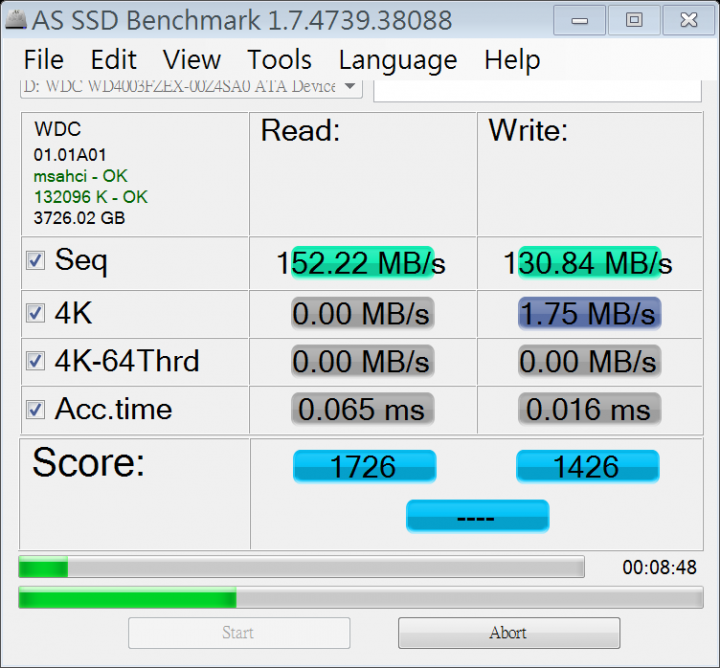Click the Write: column header
720x668 pixels.
[528, 131]
